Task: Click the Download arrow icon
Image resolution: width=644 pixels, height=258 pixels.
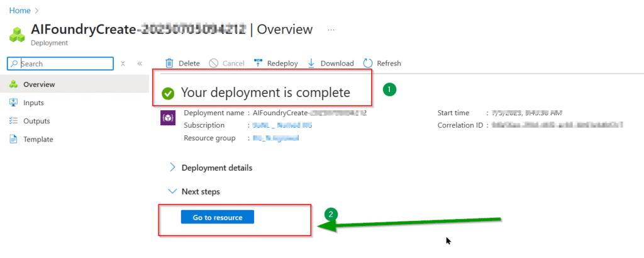Action: tap(311, 64)
